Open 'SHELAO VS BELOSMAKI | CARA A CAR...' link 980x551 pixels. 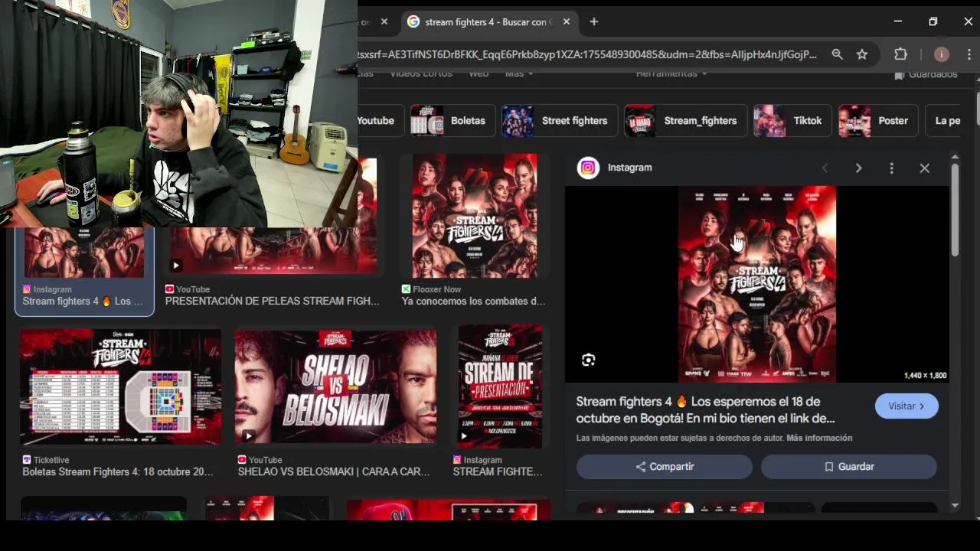pos(334,472)
